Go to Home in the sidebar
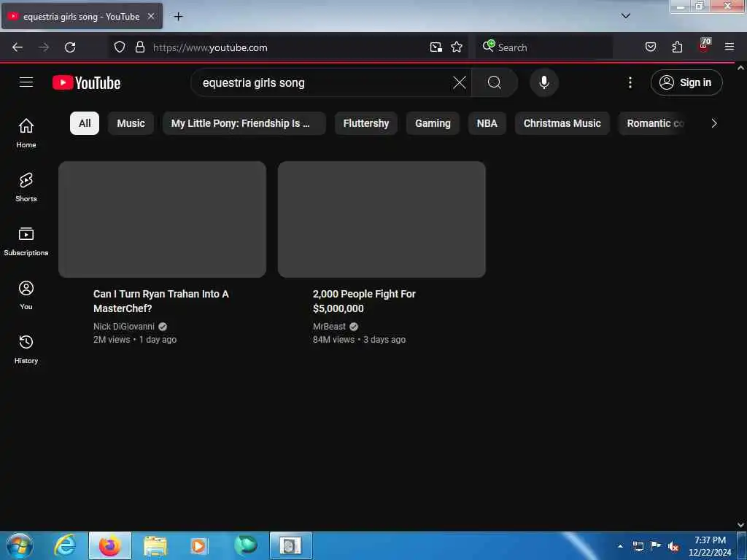The height and width of the screenshot is (560, 747). point(26,133)
